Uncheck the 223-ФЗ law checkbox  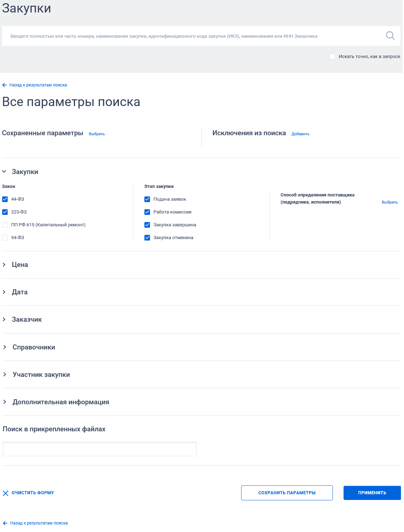pyautogui.click(x=5, y=212)
